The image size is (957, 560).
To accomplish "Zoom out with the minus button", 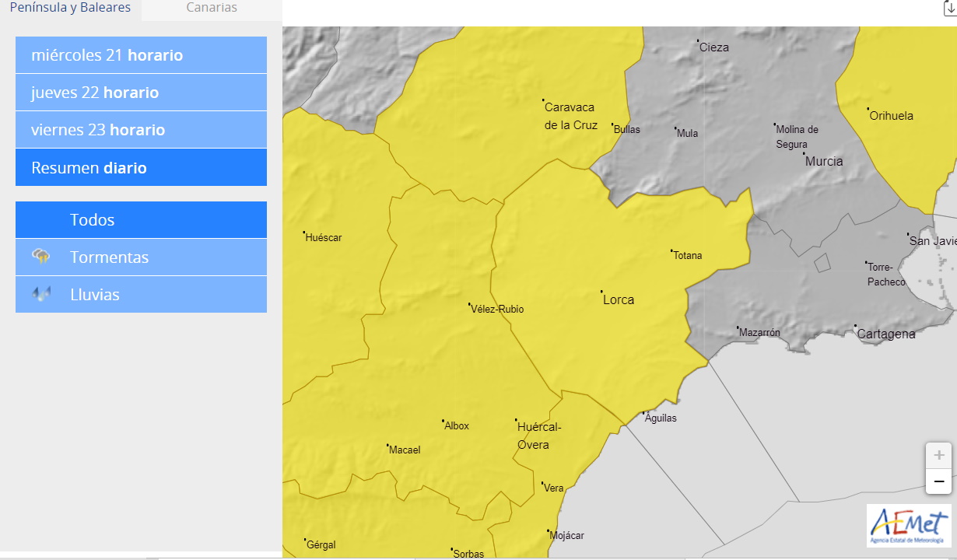I will tap(938, 481).
